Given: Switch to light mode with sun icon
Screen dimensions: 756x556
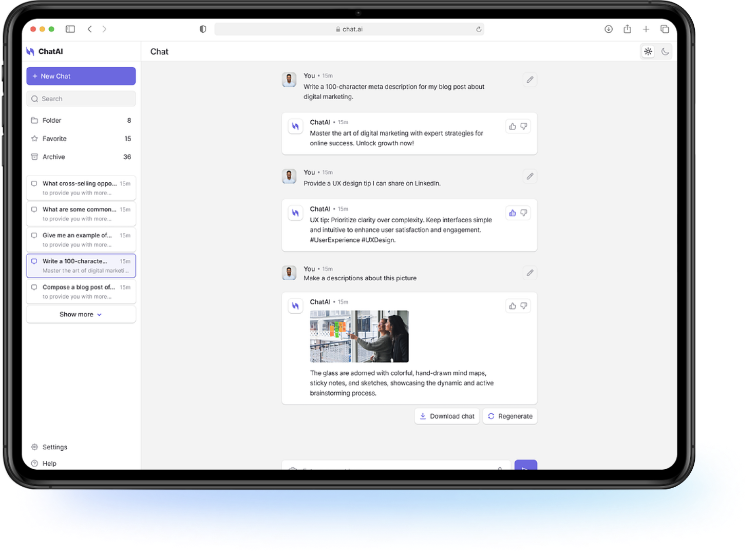Looking at the screenshot, I should click(648, 51).
